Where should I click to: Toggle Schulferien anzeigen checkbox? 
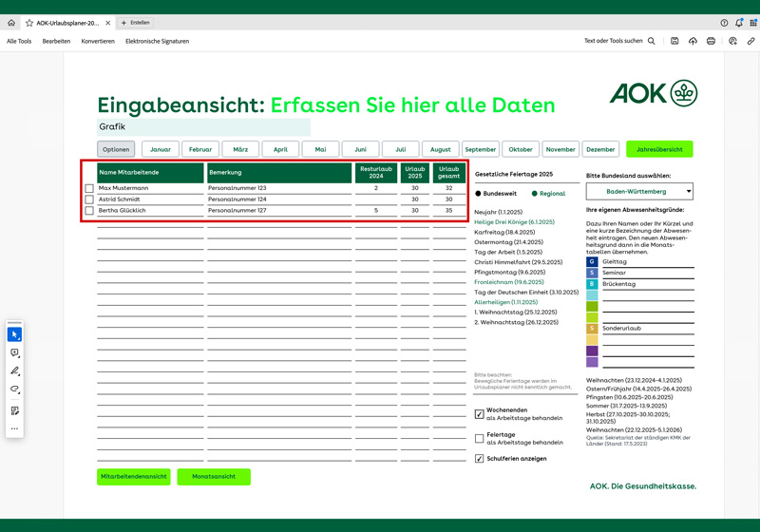480,458
